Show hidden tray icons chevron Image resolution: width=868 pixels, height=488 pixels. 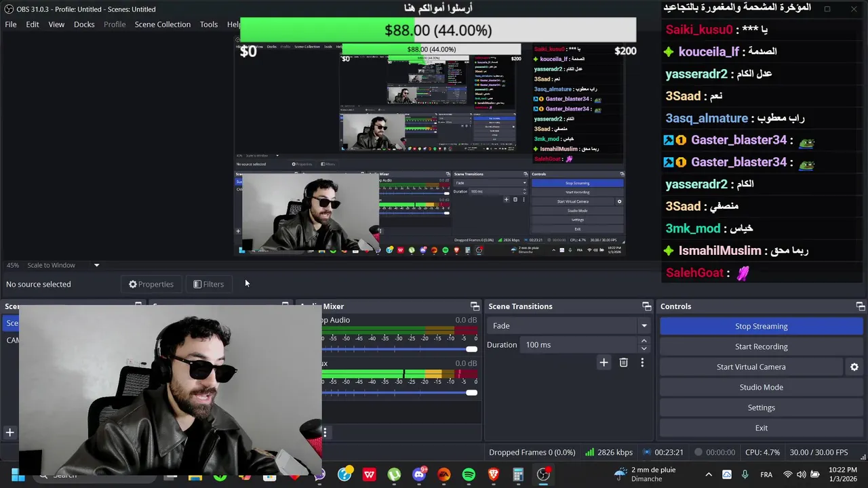coord(709,474)
